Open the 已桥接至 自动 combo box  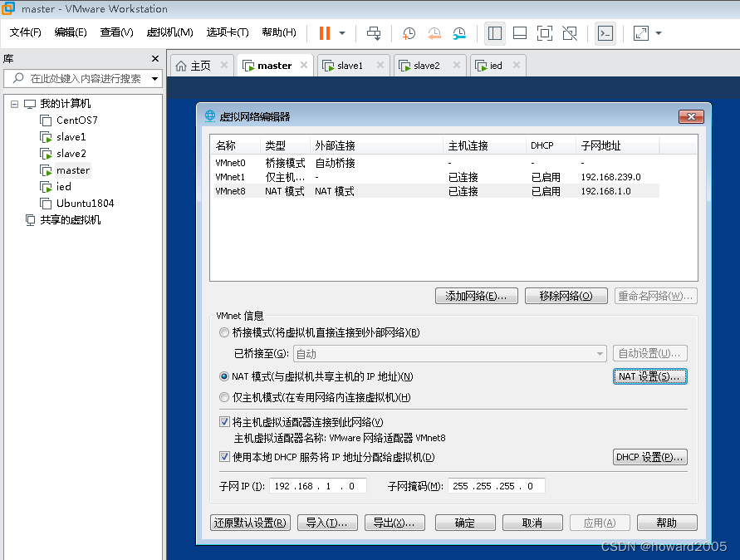450,354
